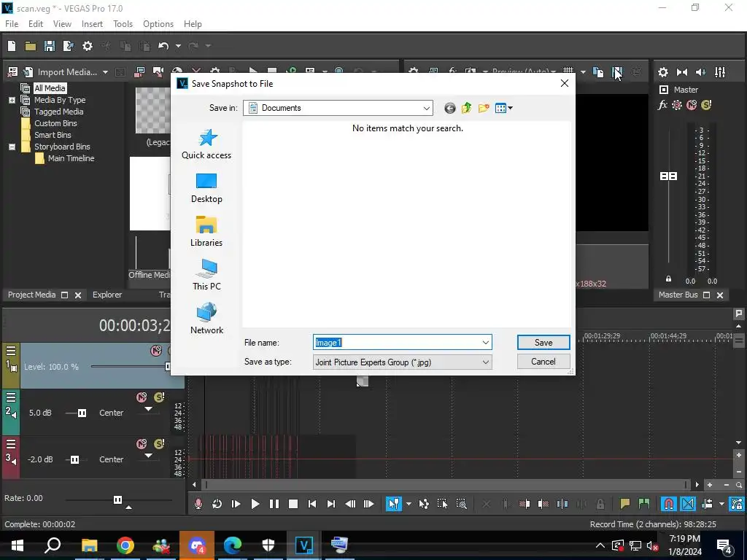Click the Open project folder icon
The image size is (747, 560).
[x=31, y=46]
